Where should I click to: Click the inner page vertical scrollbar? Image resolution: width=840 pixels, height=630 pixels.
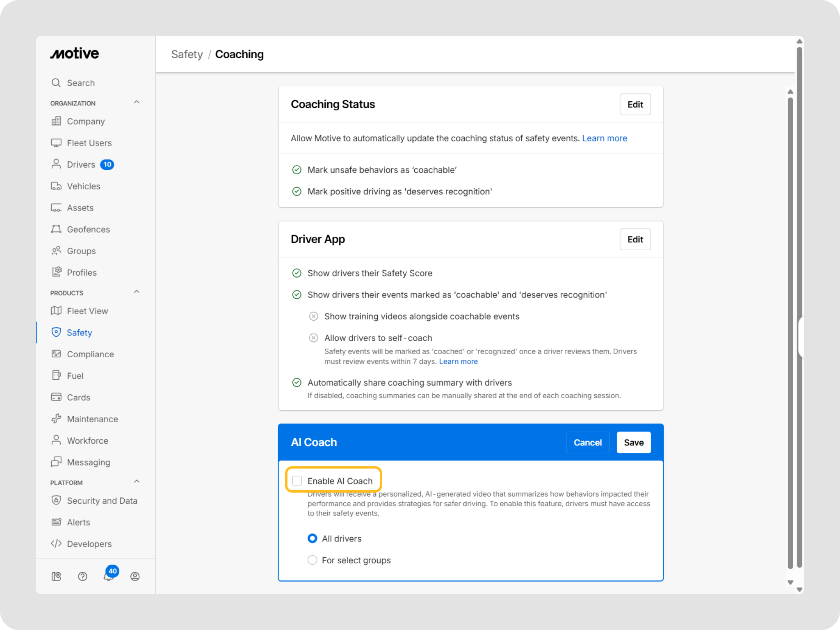pos(790,328)
